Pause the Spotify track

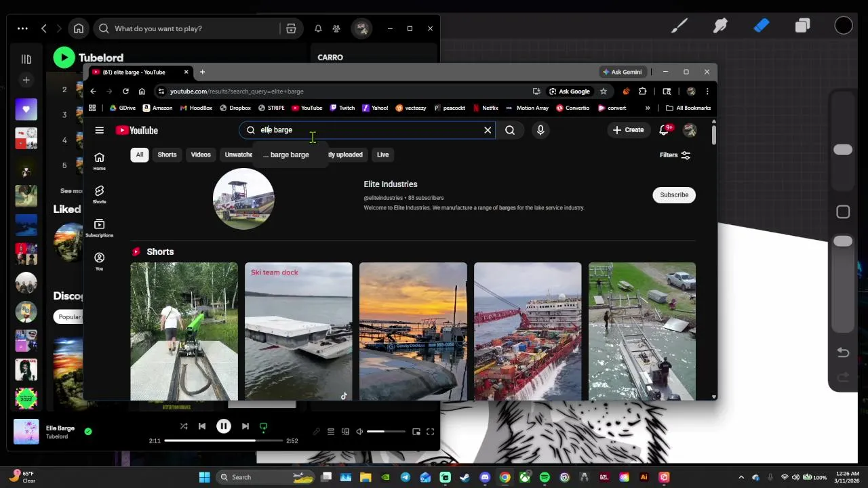tap(223, 426)
